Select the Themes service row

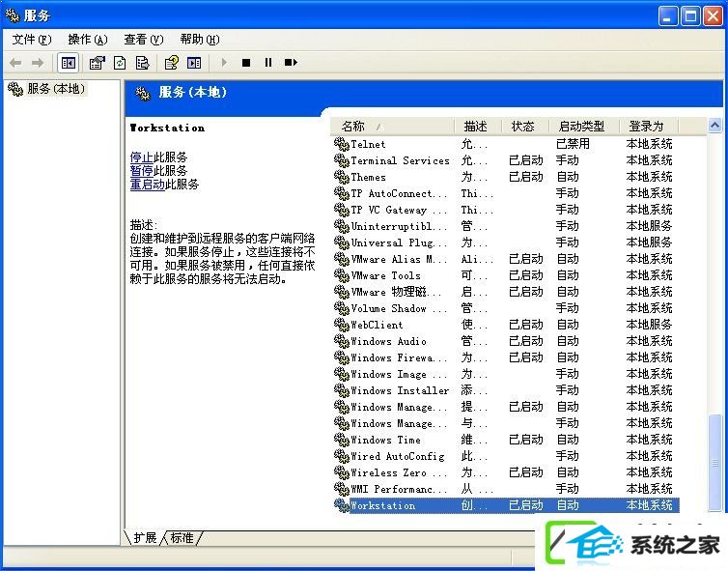point(506,177)
